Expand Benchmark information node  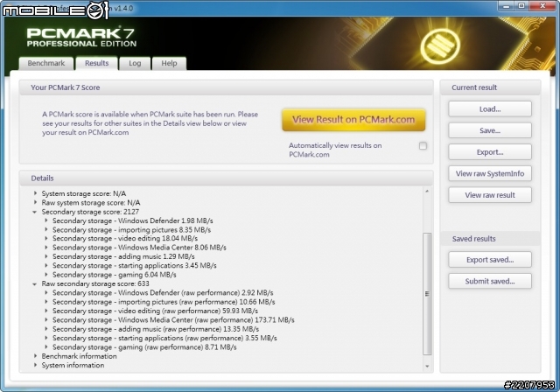tap(35, 356)
